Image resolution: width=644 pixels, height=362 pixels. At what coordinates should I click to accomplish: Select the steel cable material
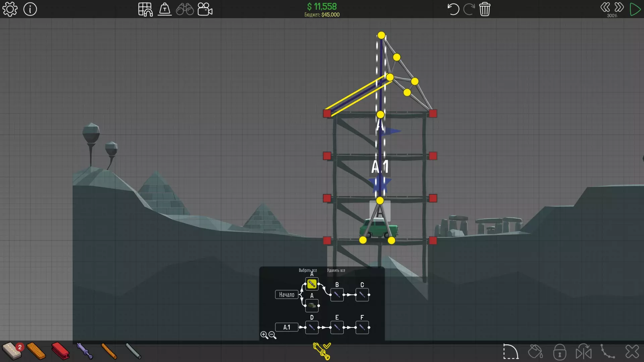[x=133, y=351]
